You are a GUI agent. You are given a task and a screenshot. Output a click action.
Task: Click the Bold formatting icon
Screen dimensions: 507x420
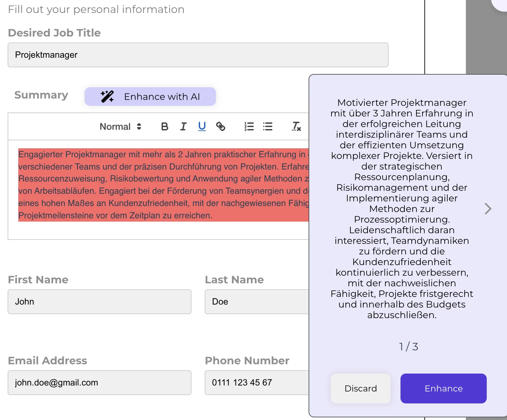click(165, 126)
